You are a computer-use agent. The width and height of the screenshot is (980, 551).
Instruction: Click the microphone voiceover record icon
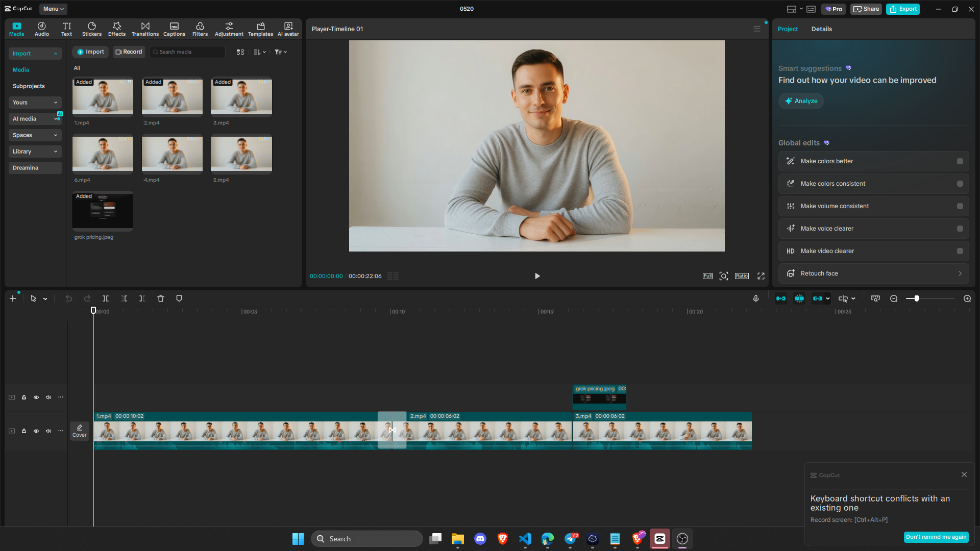756,298
